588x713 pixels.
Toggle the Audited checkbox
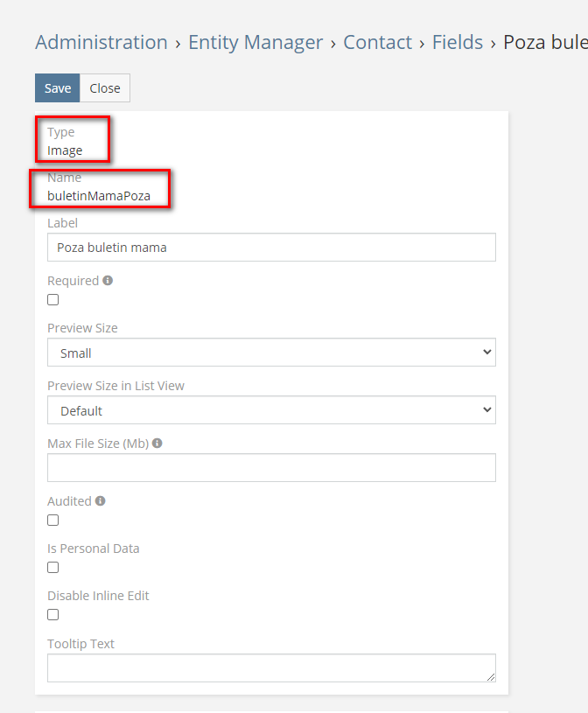53,521
